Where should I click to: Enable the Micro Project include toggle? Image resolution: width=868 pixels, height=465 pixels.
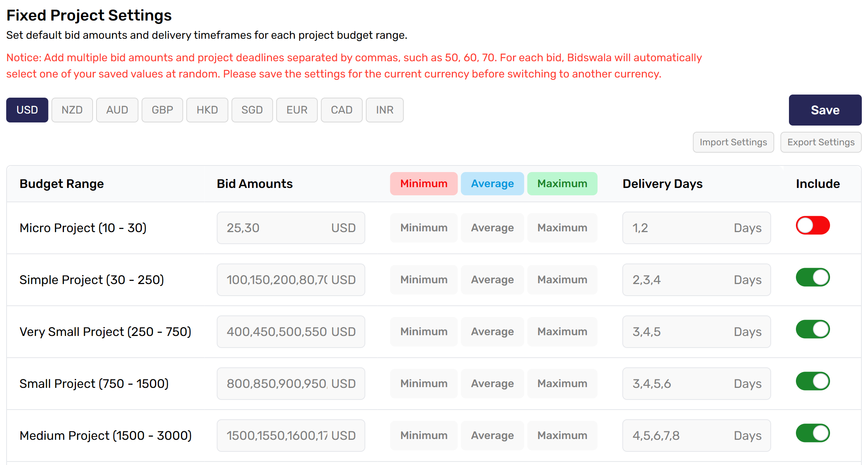pyautogui.click(x=813, y=226)
